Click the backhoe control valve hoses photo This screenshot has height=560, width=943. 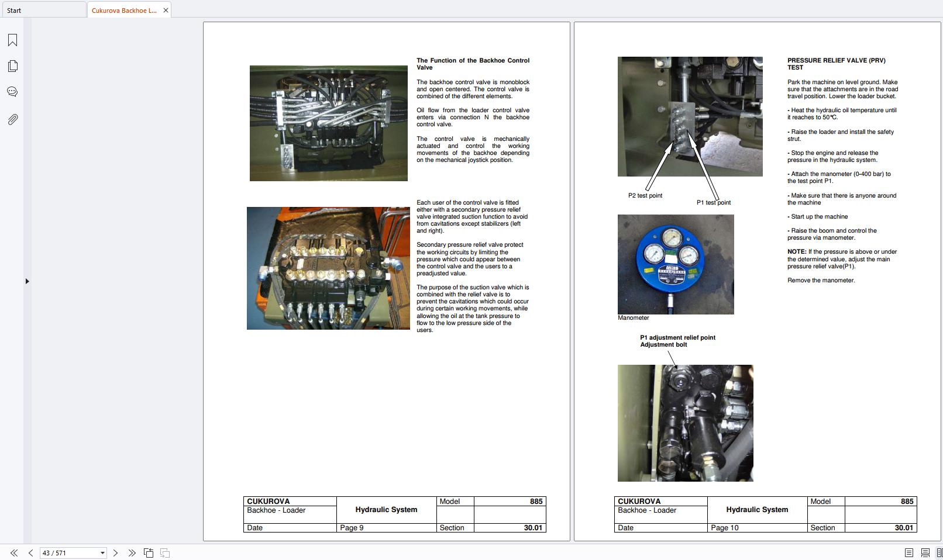329,123
